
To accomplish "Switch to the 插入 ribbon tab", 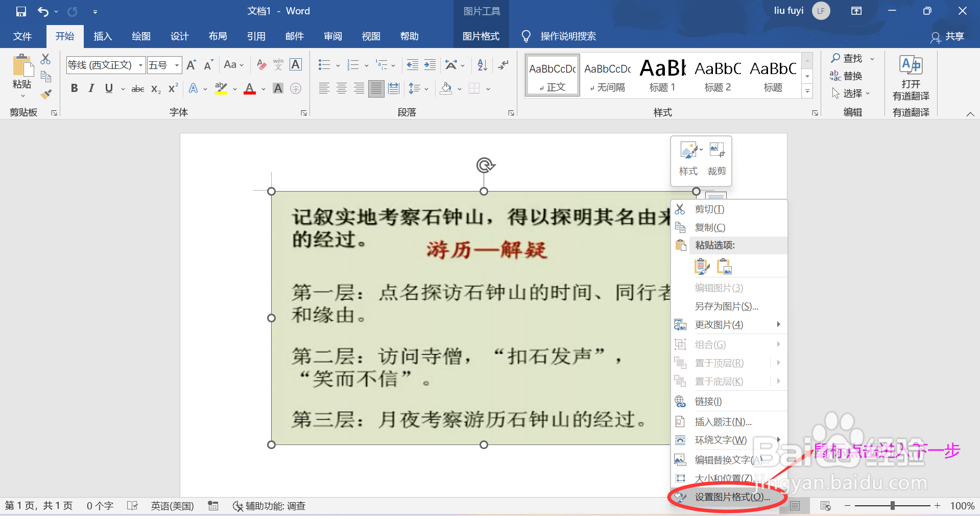I will click(103, 36).
